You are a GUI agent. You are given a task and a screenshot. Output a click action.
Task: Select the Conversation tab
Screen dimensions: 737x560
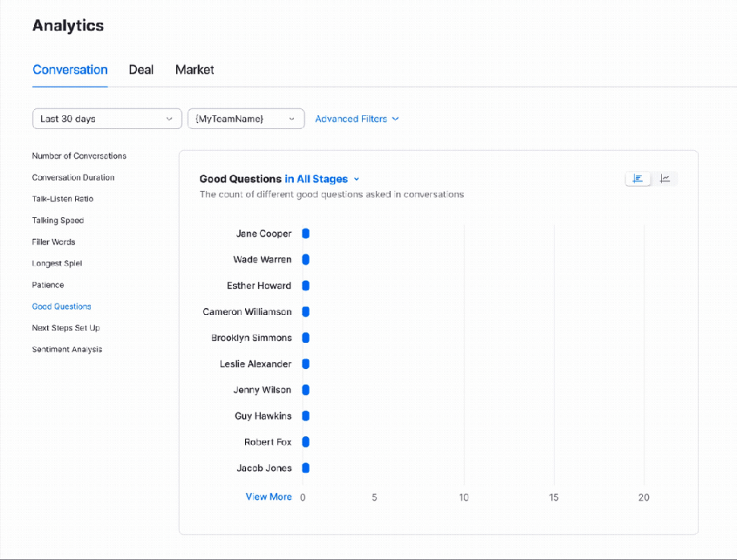coord(70,70)
